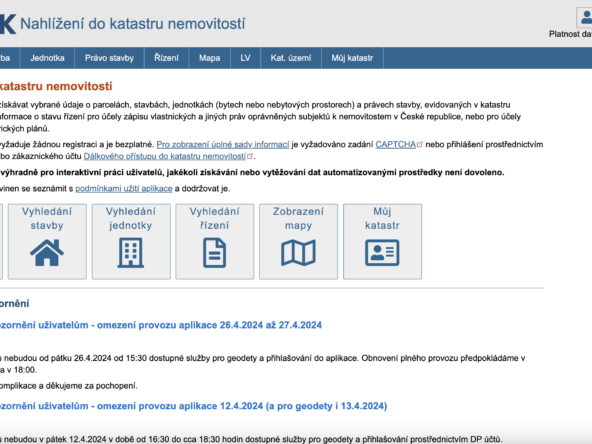Click the house icon in Vyhledání stavby tile
This screenshot has width=592, height=444.
[47, 253]
